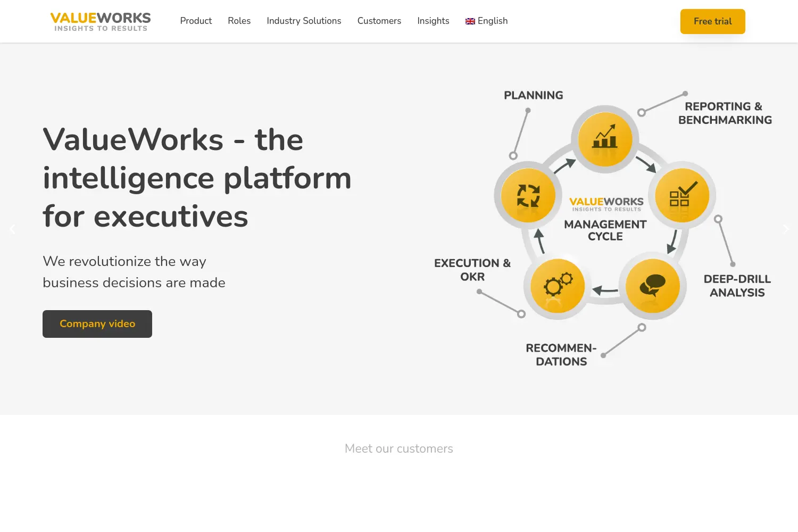Select the REPORTING & BENCHMARKING label

click(725, 113)
